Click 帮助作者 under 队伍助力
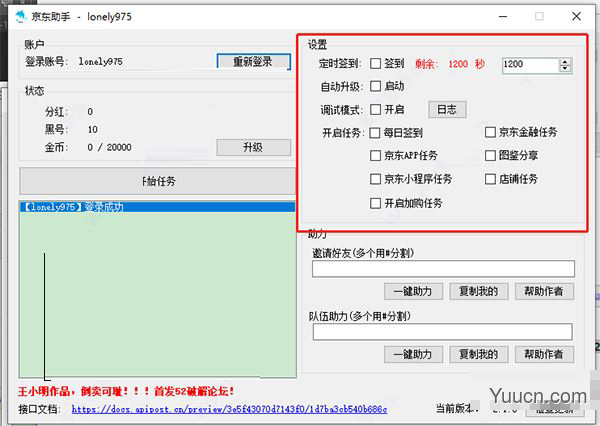The image size is (600, 426). [x=544, y=355]
